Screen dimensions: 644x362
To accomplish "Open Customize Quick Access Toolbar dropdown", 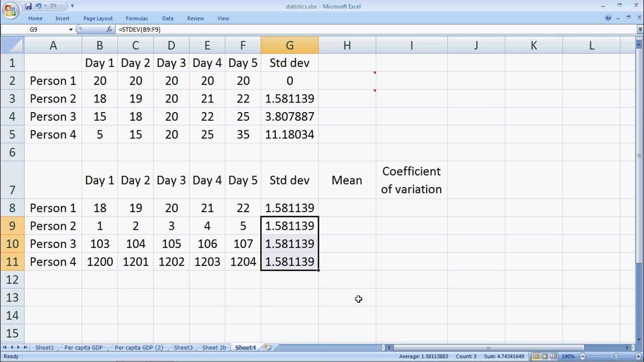I will 72,6.
